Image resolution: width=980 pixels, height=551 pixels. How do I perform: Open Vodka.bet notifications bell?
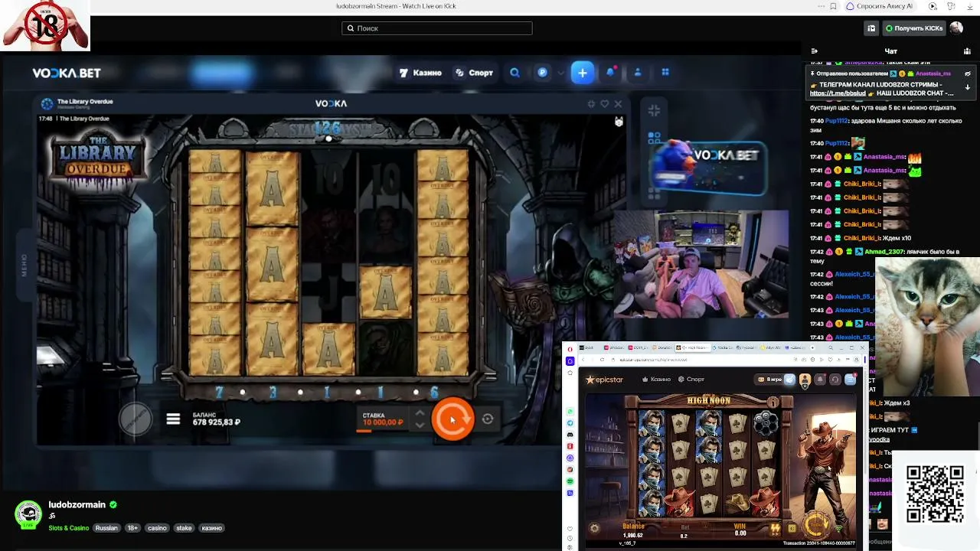click(x=610, y=73)
